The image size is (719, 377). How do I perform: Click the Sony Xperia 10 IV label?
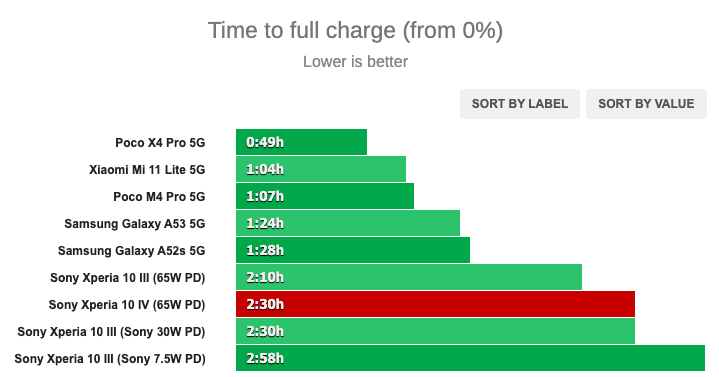pos(127,305)
